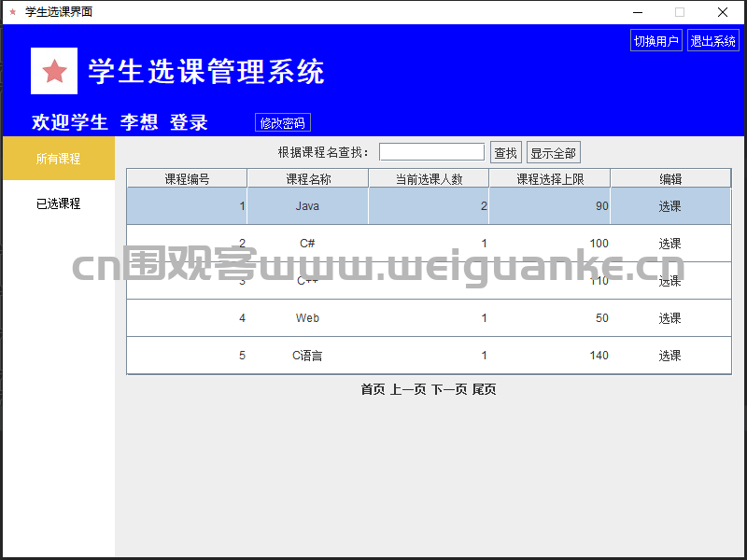Viewport: 747px width, 560px height.
Task: Click 选课 in the Web row
Action: click(x=669, y=318)
